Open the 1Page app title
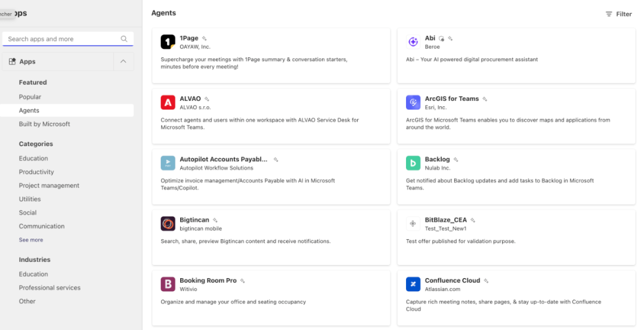 click(189, 38)
